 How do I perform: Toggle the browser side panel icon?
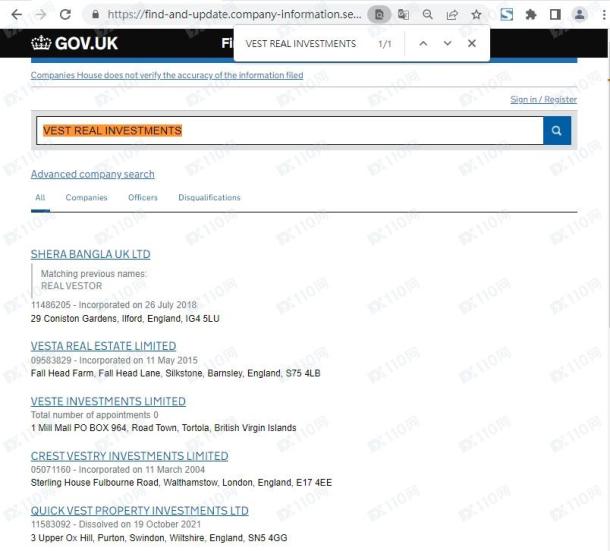point(555,15)
